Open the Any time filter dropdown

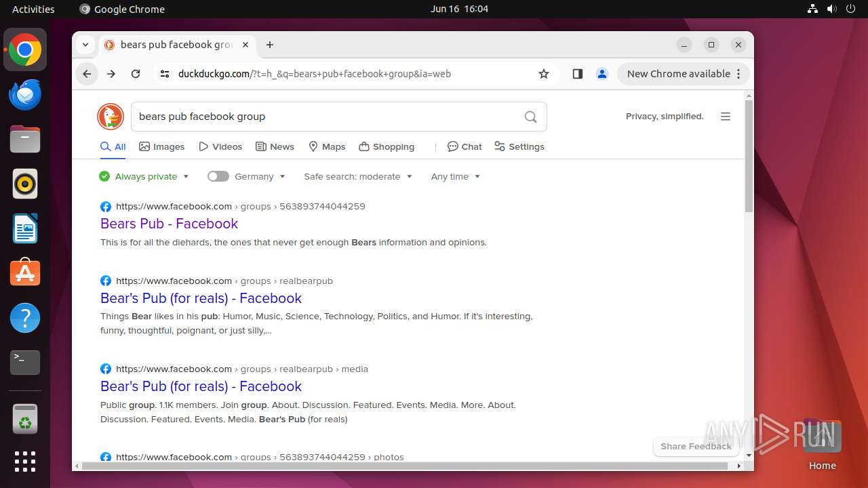pos(456,176)
